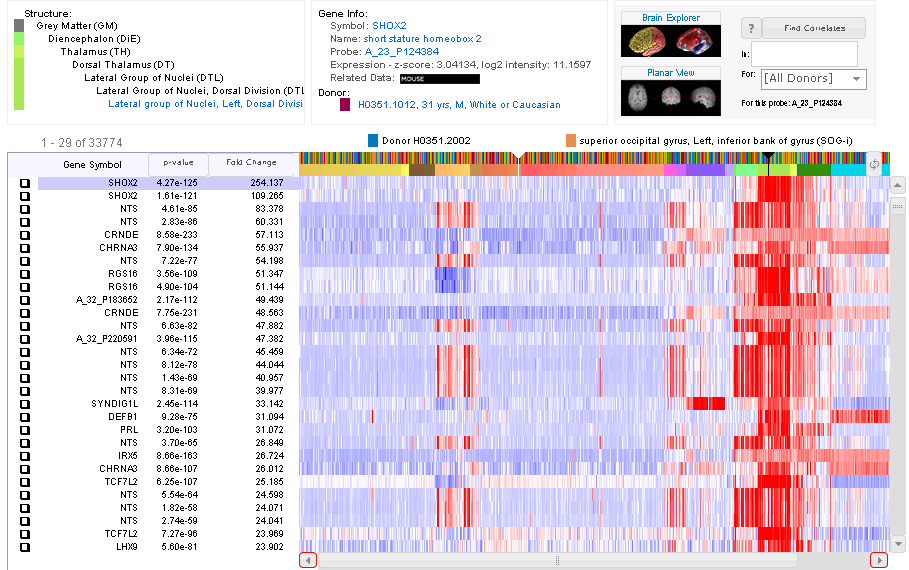Check the box for first SHOX2 row
The height and width of the screenshot is (570, 909).
click(x=25, y=183)
